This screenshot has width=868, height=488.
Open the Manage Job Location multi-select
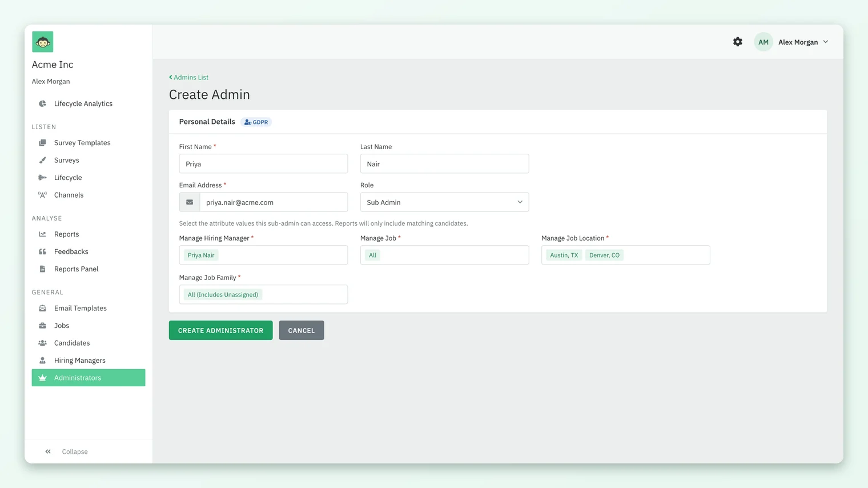pyautogui.click(x=625, y=255)
